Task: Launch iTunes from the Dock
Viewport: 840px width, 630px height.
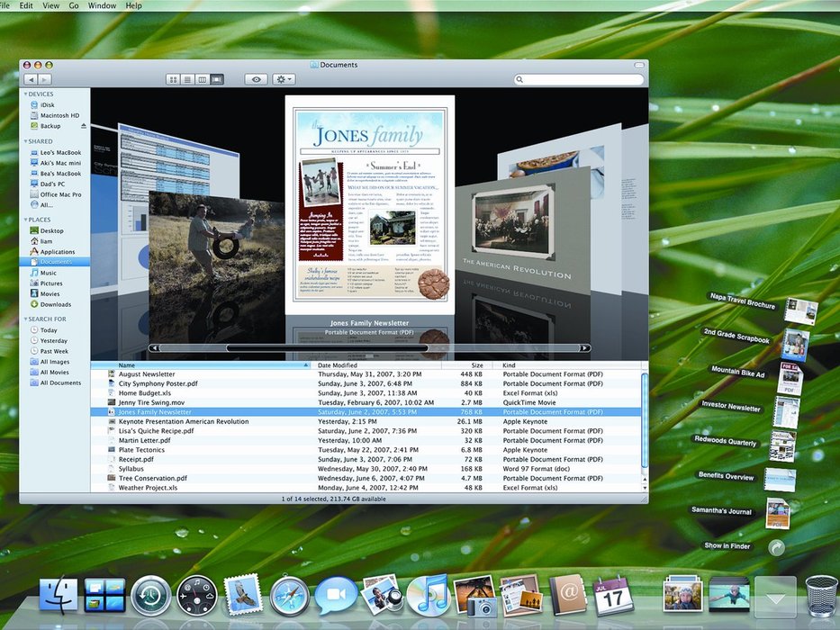Action: pos(428,595)
